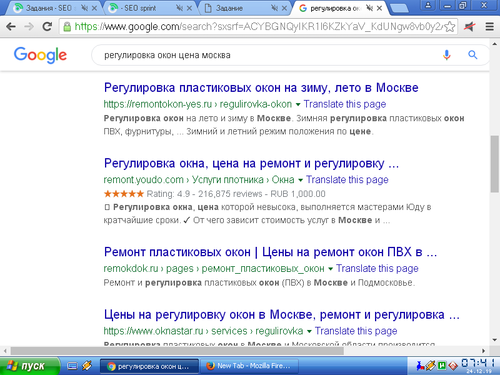Open the Windows 'пуск' Start menu
Image resolution: width=500 pixels, height=375 pixels.
[x=29, y=366]
